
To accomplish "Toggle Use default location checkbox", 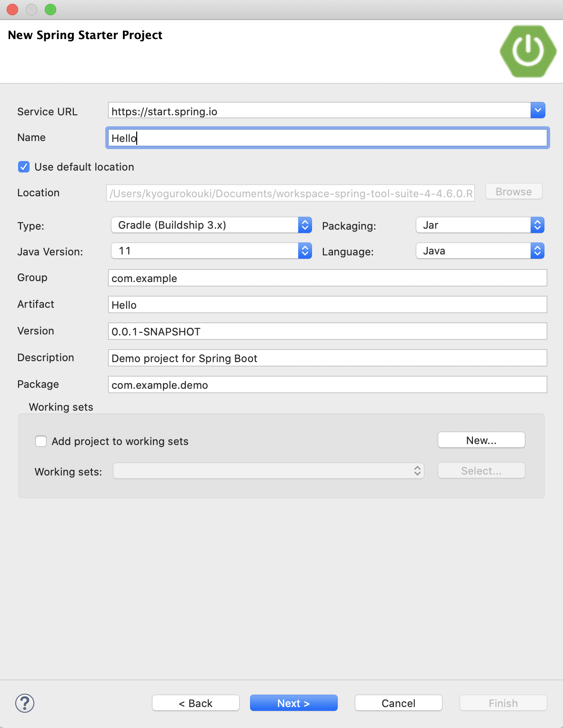I will click(24, 167).
